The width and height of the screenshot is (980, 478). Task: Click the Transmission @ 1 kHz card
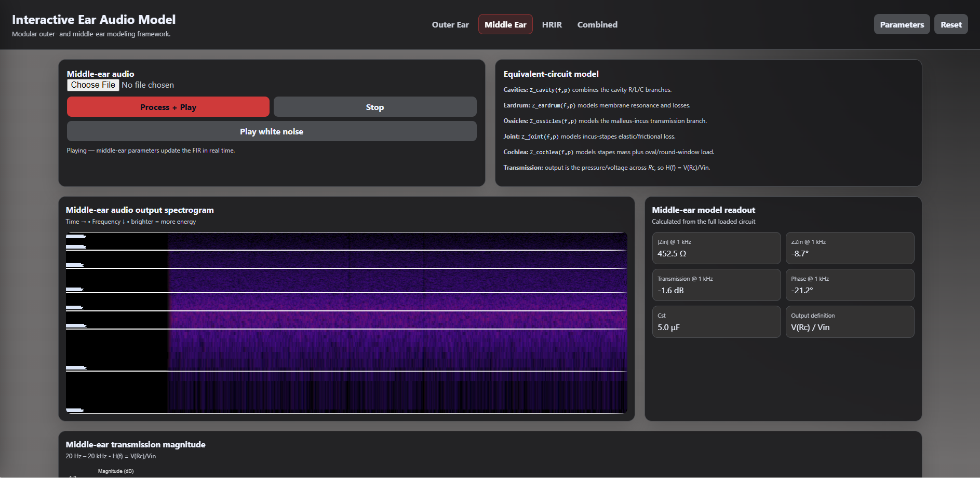point(716,285)
